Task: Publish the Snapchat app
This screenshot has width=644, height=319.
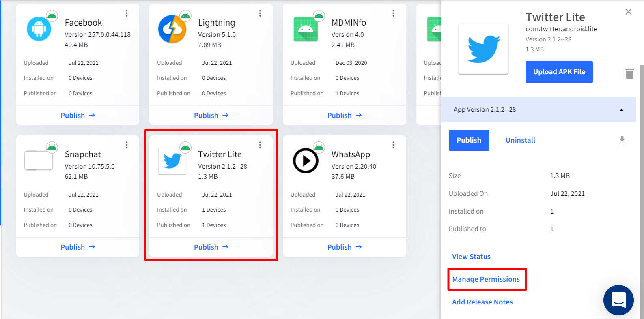Action: pyautogui.click(x=78, y=247)
